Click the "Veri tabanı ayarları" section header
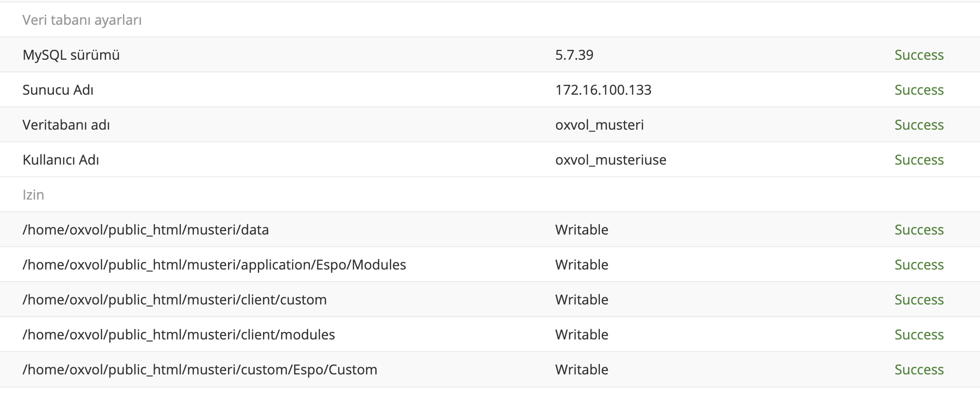Image resolution: width=980 pixels, height=405 pixels. pyautogui.click(x=82, y=20)
